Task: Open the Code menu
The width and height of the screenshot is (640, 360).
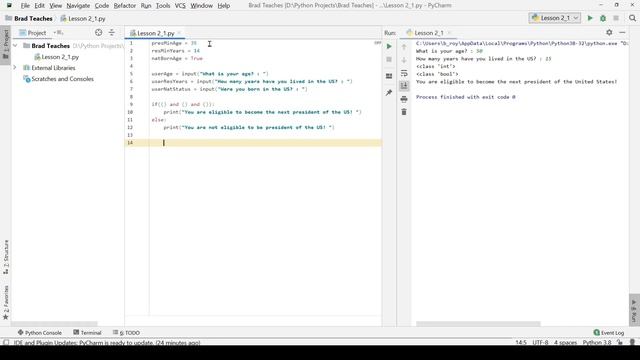Action: 102,6
